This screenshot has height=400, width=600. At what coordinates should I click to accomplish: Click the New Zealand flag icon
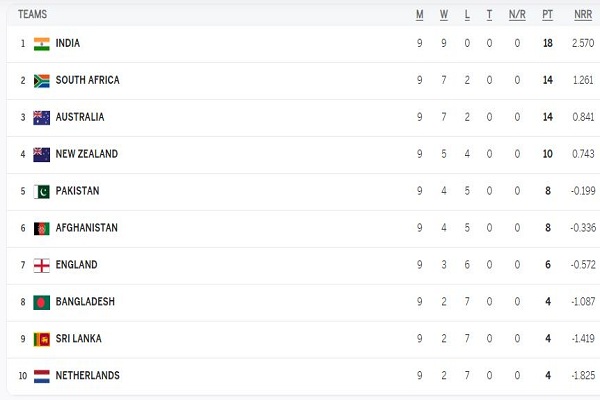[41, 155]
